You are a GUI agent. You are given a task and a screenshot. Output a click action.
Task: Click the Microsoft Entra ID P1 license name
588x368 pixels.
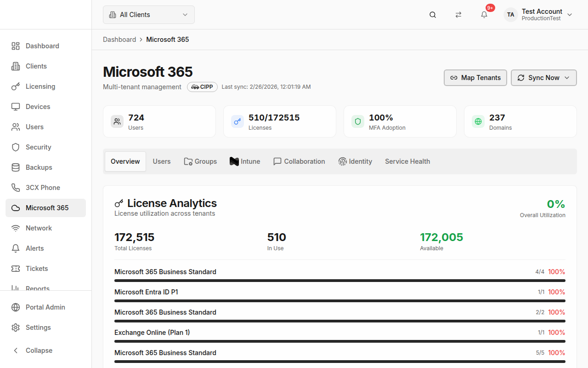click(146, 292)
